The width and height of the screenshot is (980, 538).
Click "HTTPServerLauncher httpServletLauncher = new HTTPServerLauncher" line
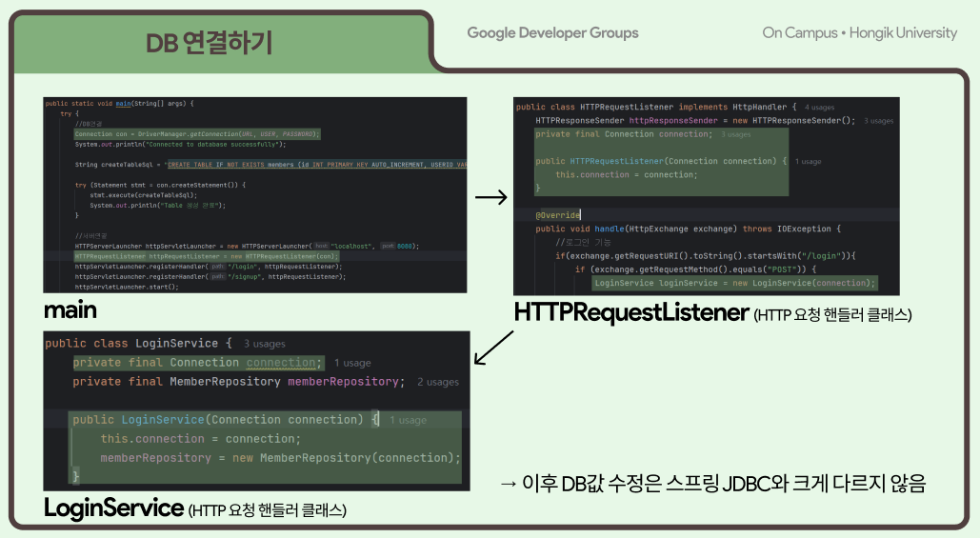(x=247, y=247)
